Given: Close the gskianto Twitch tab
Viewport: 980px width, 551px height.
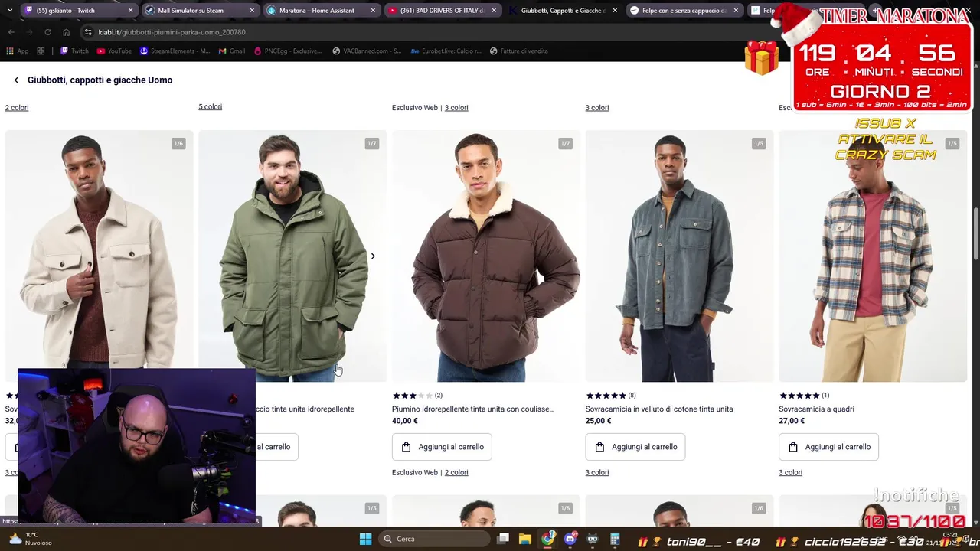Looking at the screenshot, I should (x=130, y=11).
